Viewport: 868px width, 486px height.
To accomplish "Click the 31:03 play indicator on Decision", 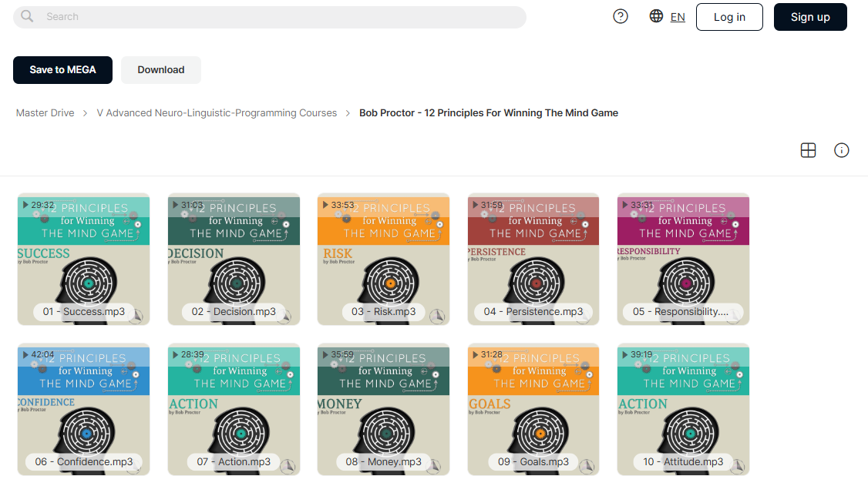I will click(188, 205).
